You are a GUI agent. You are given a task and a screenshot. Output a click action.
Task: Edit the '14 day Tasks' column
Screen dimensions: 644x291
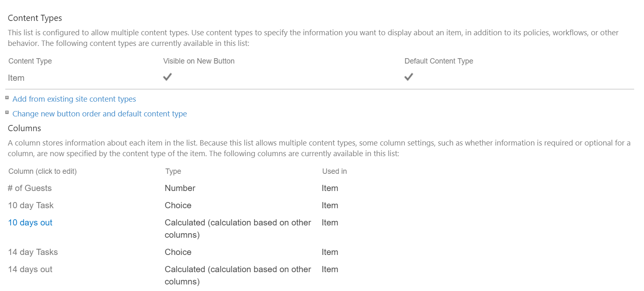[33, 252]
